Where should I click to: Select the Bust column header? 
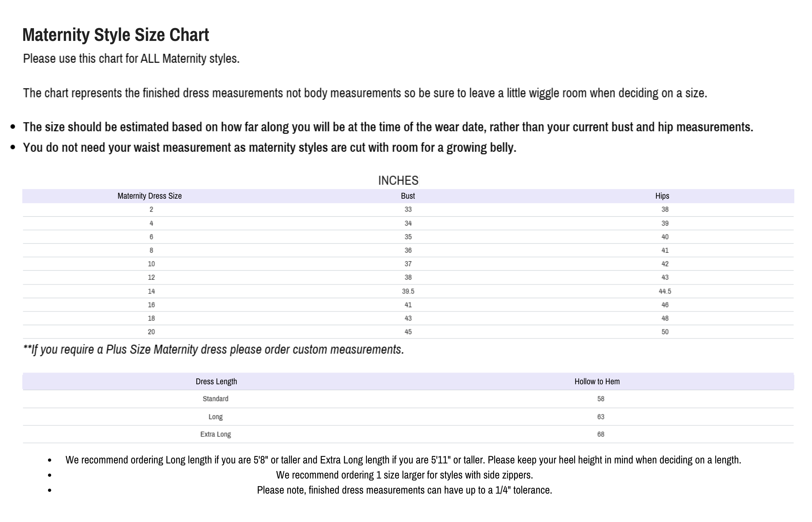[x=408, y=196]
